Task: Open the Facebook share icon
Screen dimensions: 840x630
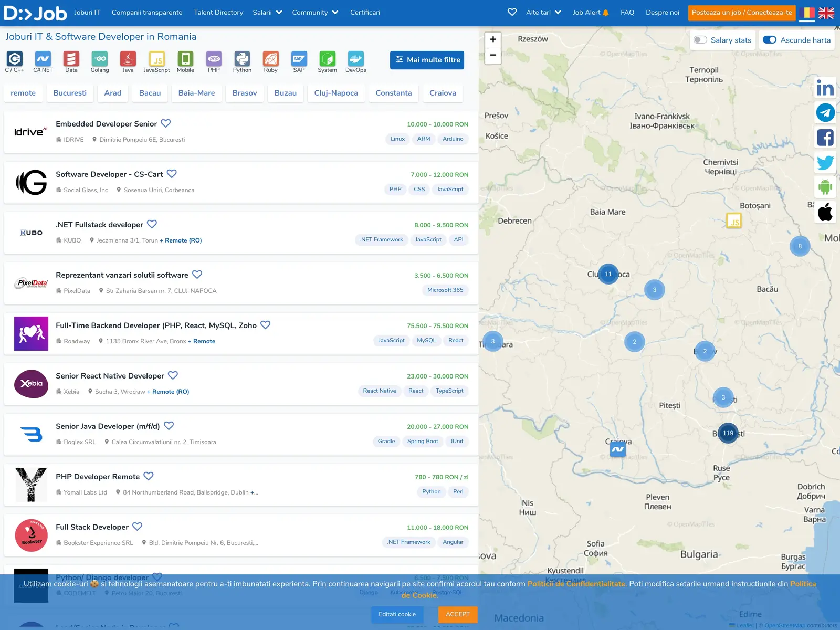Action: coord(825,138)
